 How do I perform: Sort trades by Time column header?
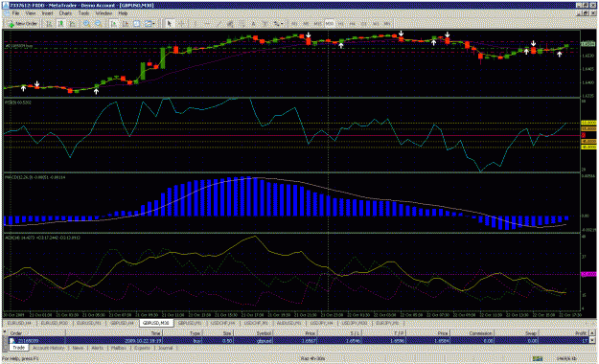[x=114, y=333]
